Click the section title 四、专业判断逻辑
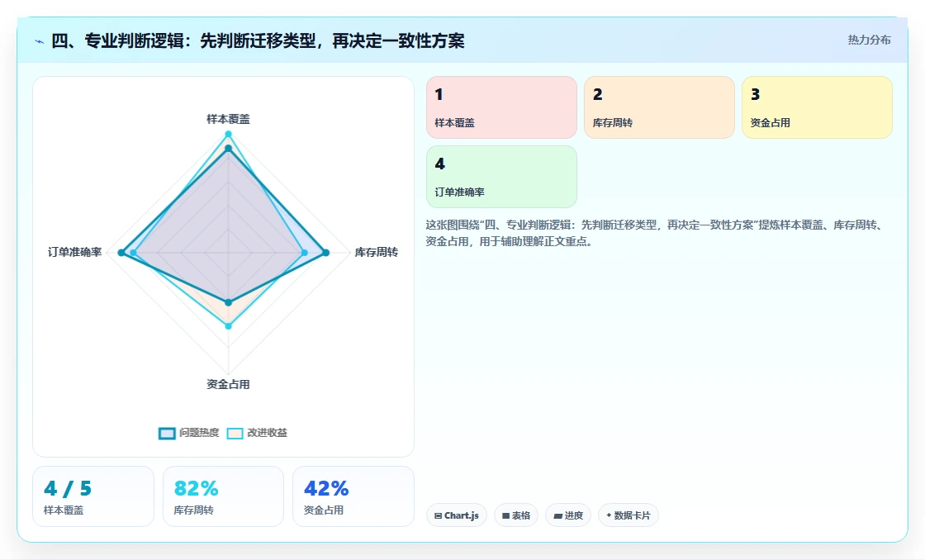 click(x=258, y=41)
